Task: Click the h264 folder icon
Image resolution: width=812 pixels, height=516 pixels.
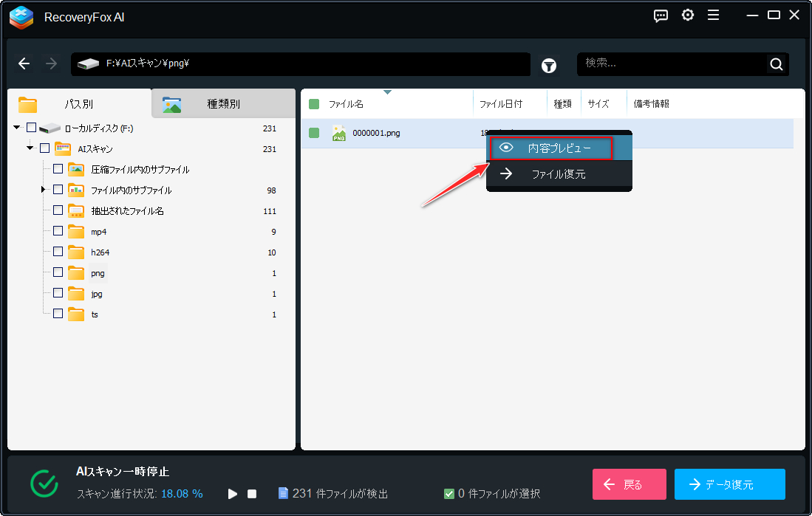Action: click(76, 252)
